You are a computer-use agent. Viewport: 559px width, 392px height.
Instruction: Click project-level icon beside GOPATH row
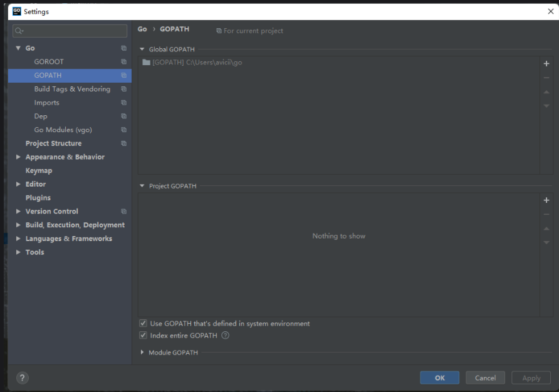(123, 75)
